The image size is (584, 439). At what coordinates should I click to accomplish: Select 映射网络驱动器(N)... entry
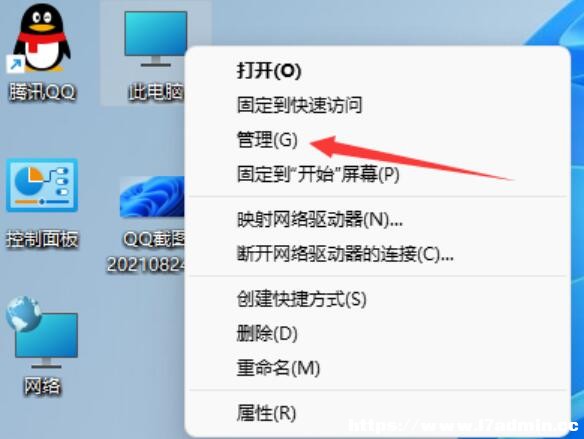coord(320,220)
